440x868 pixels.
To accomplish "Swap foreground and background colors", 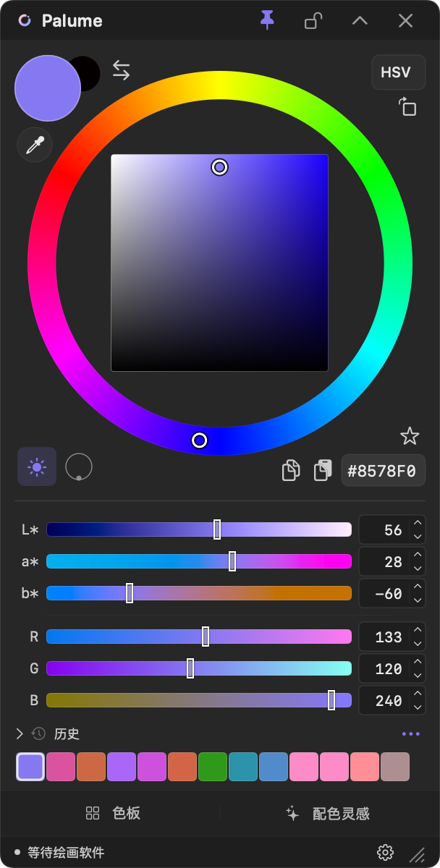I will (122, 70).
